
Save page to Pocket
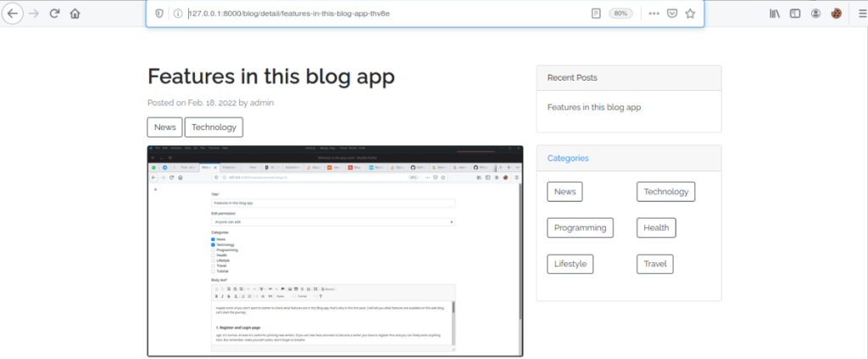pyautogui.click(x=672, y=14)
